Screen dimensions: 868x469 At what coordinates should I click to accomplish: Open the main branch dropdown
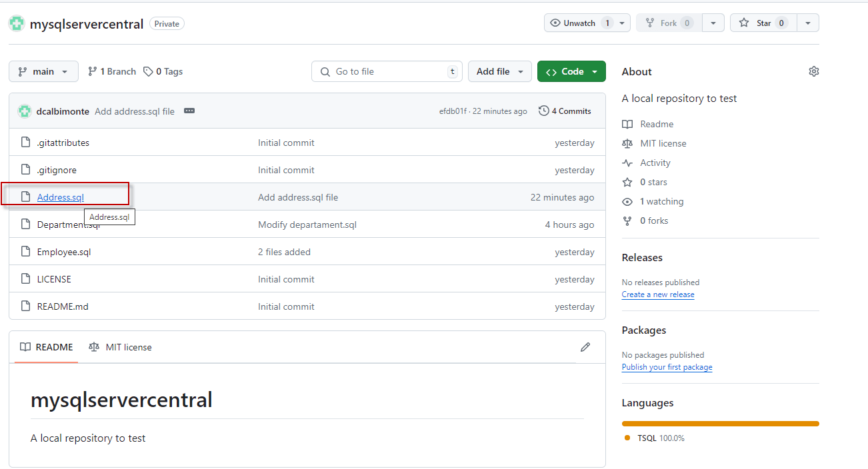[x=43, y=71]
